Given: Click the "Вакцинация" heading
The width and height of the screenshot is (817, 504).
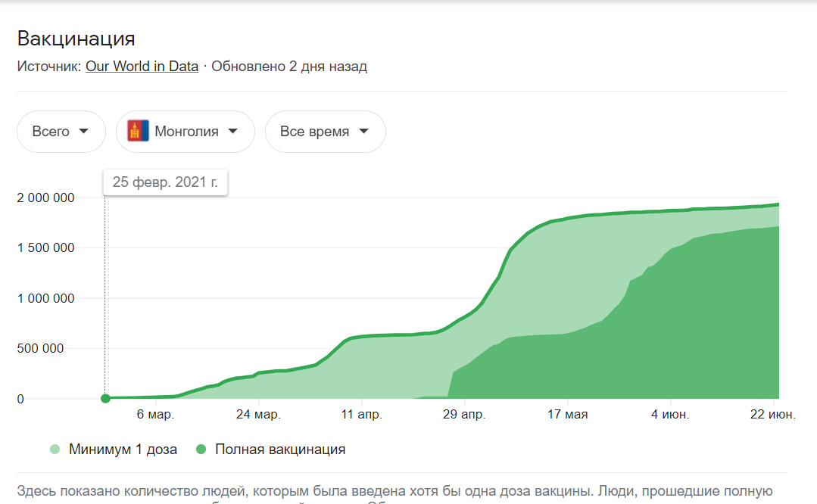Looking at the screenshot, I should (x=76, y=39).
